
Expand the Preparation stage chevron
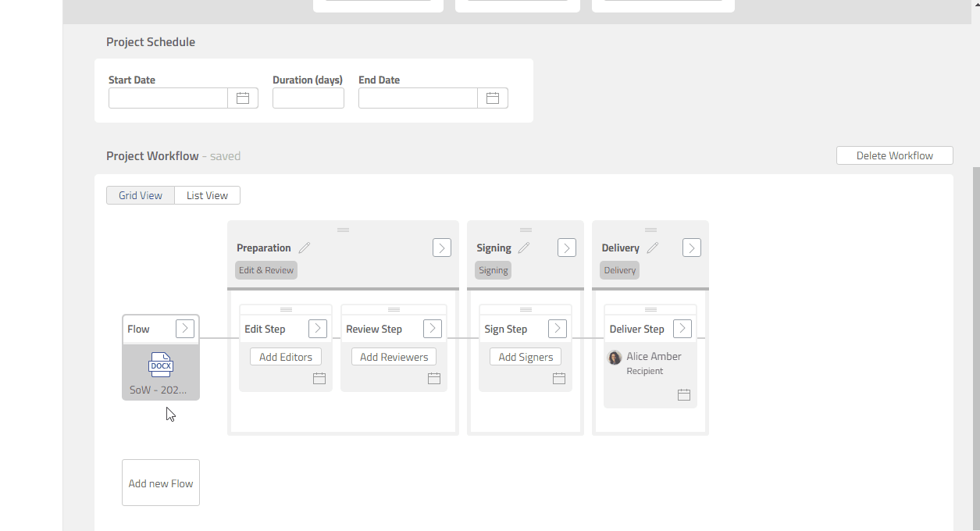click(x=441, y=248)
